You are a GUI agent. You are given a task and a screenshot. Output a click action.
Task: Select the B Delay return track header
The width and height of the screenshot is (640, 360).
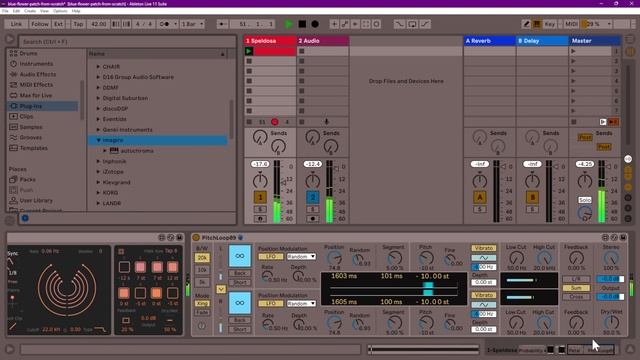[x=542, y=41]
